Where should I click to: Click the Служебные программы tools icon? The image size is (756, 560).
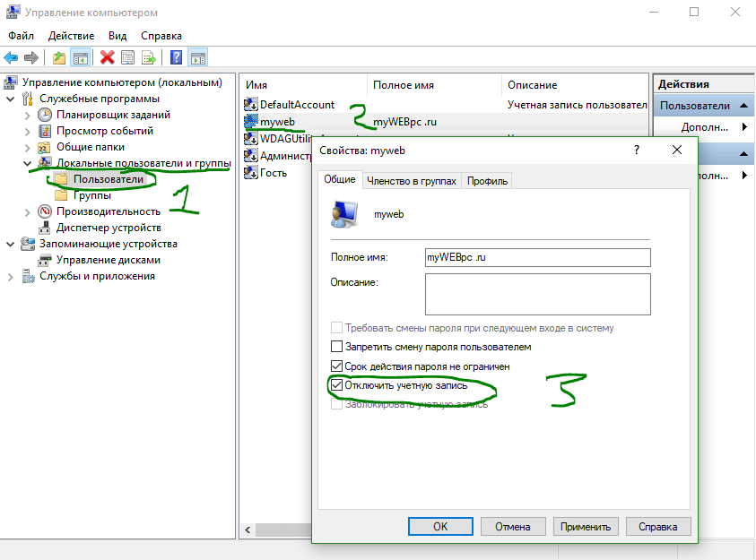(x=28, y=99)
